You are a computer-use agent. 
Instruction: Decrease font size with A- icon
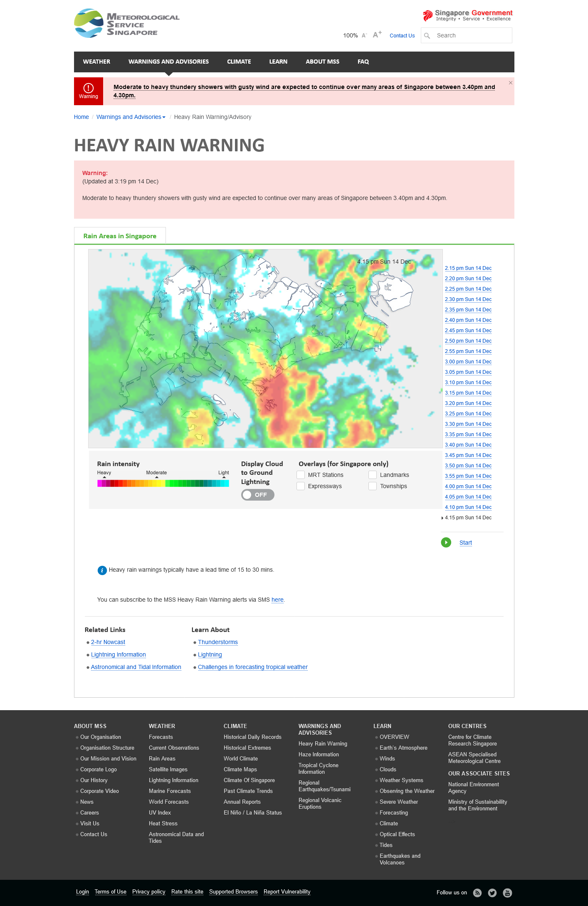coord(364,36)
